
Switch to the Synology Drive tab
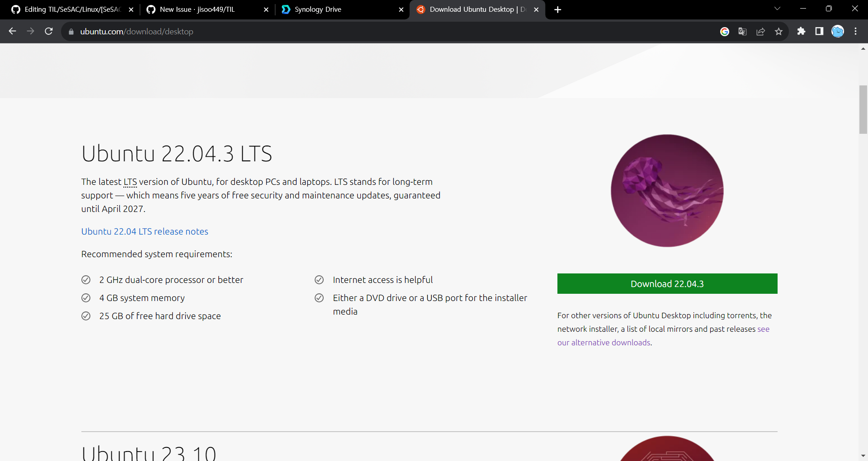[335, 9]
